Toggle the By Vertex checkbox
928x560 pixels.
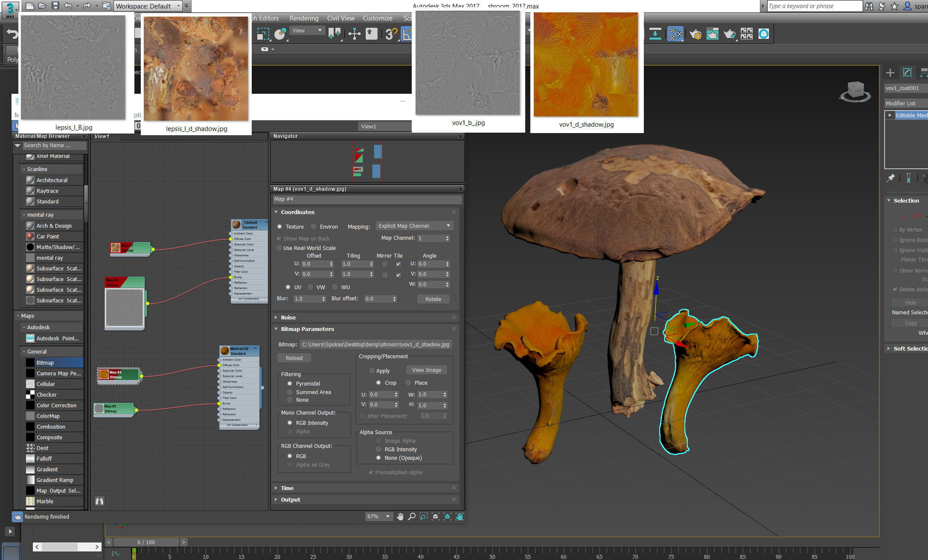[895, 229]
